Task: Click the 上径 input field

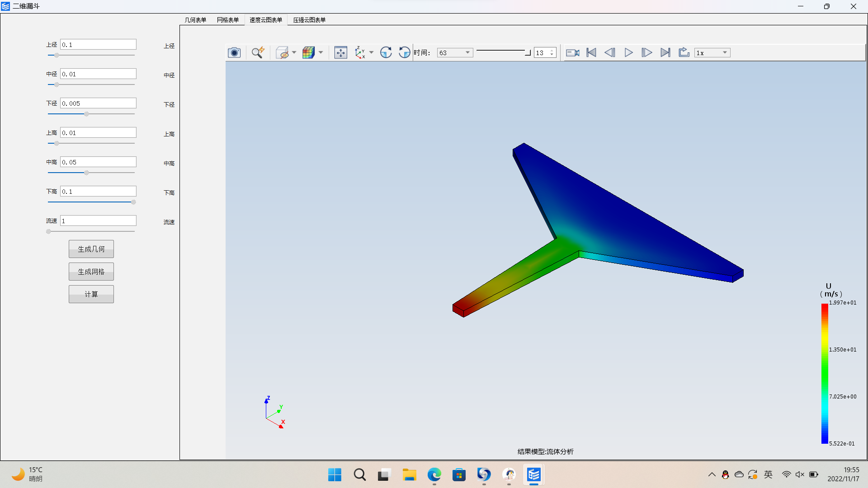Action: (x=98, y=44)
